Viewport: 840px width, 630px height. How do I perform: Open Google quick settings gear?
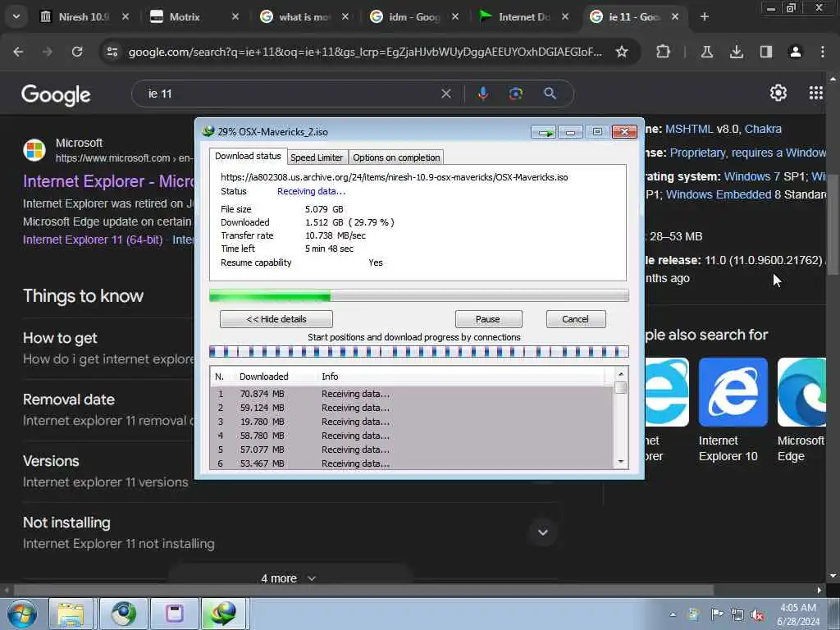click(x=778, y=93)
